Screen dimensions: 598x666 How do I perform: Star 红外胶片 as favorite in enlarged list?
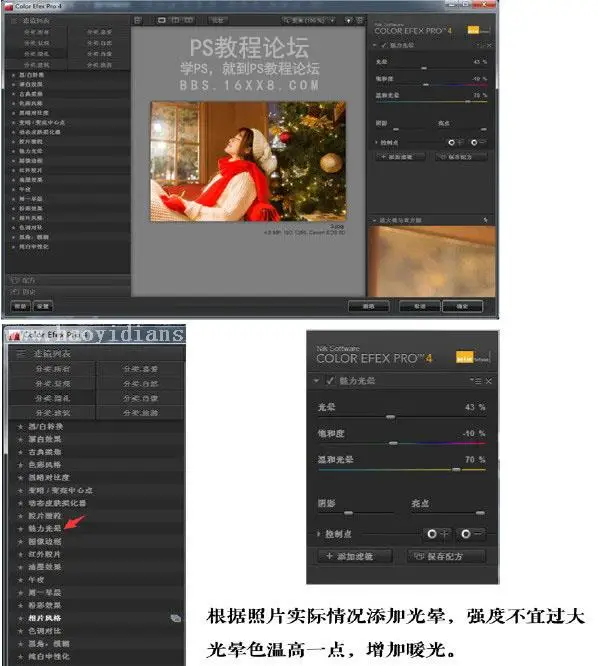point(20,554)
